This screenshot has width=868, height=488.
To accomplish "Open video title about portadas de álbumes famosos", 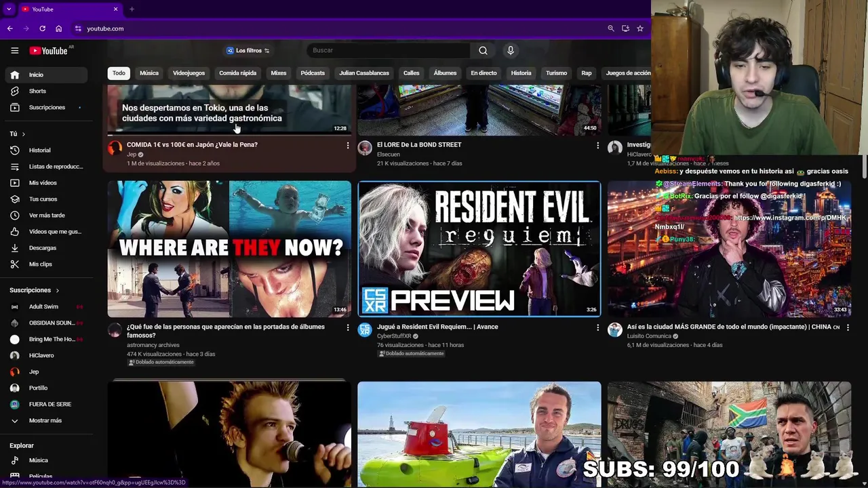I will [x=226, y=331].
